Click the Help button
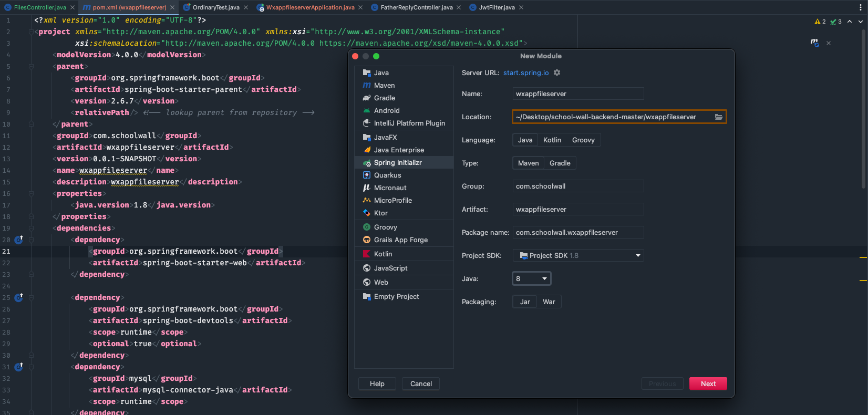The width and height of the screenshot is (868, 415). click(377, 383)
